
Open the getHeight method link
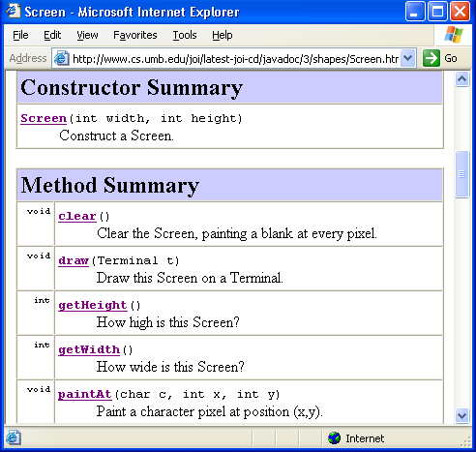click(93, 305)
